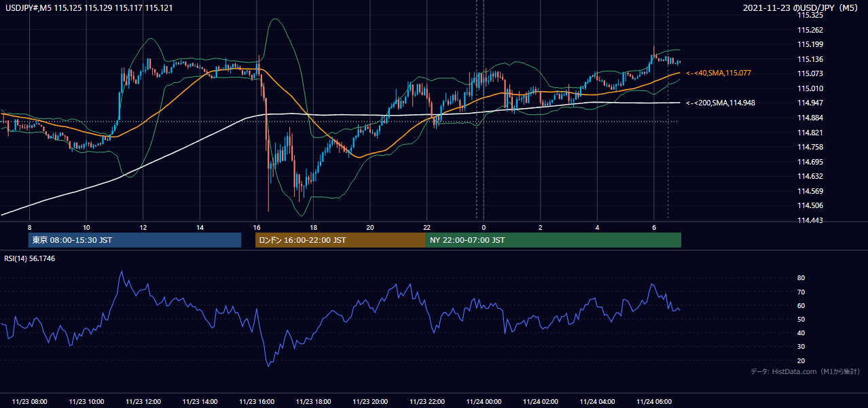Viewport: 868px width, 408px height.
Task: Click RSI axis level 70
Action: pyautogui.click(x=801, y=292)
